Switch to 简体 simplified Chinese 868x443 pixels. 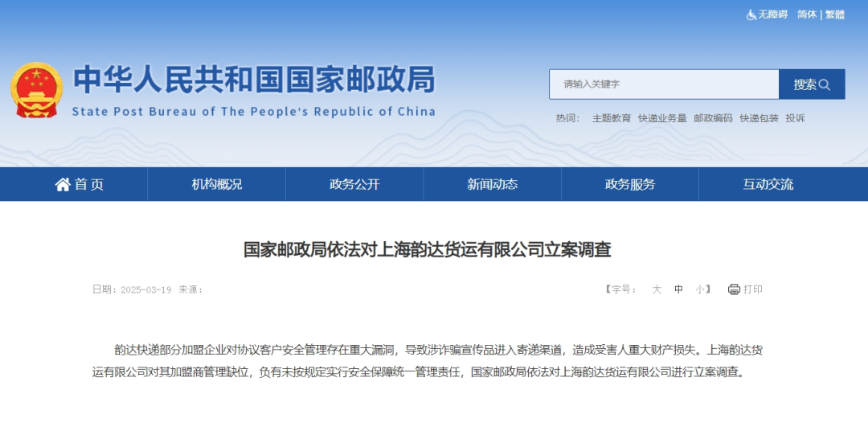(807, 14)
